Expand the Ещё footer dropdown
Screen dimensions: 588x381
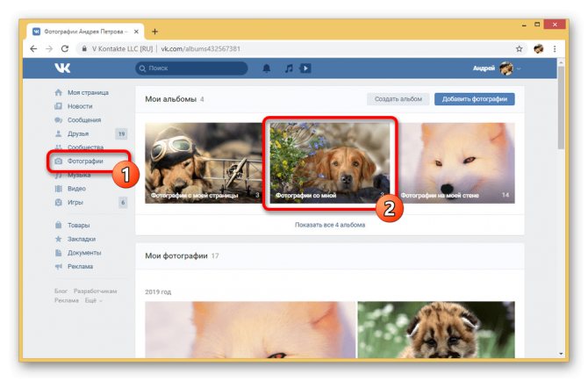click(x=93, y=300)
